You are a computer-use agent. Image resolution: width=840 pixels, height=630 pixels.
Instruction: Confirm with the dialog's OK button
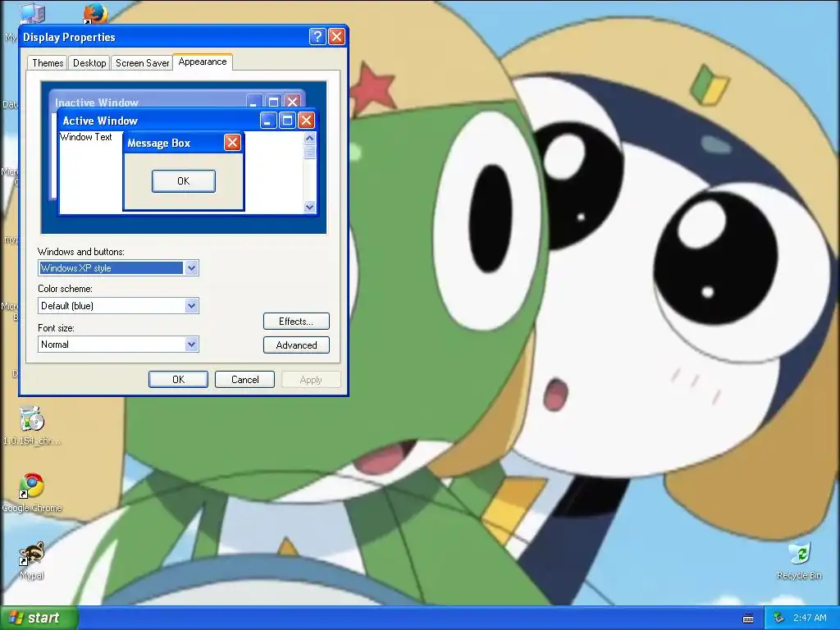pos(178,379)
